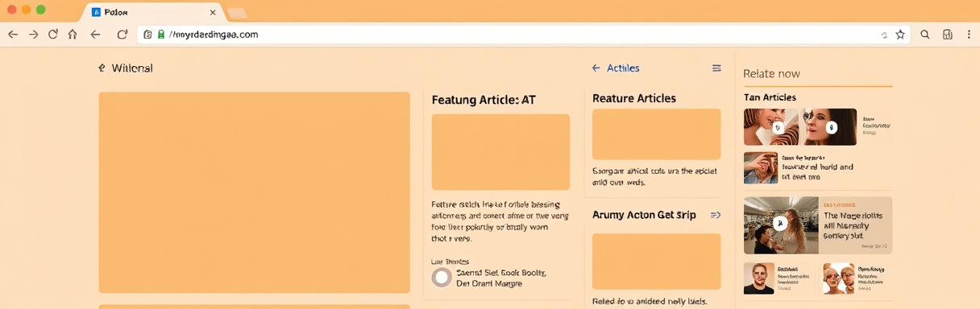Viewport: 980px width, 309px height.
Task: Click the small icon left of the star
Action: (x=884, y=35)
